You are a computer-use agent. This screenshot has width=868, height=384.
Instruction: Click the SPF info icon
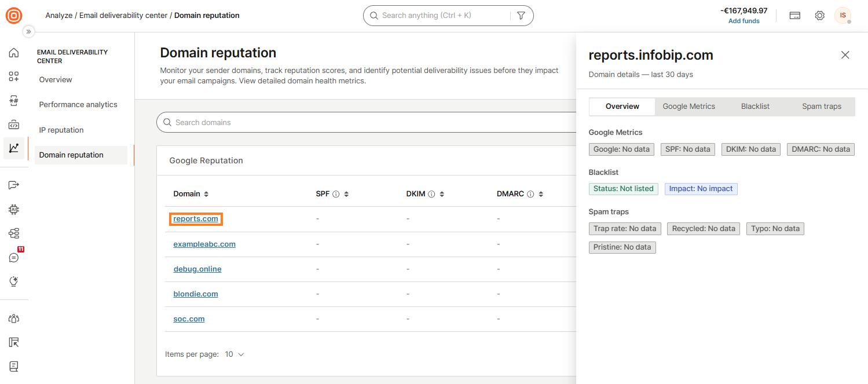336,194
